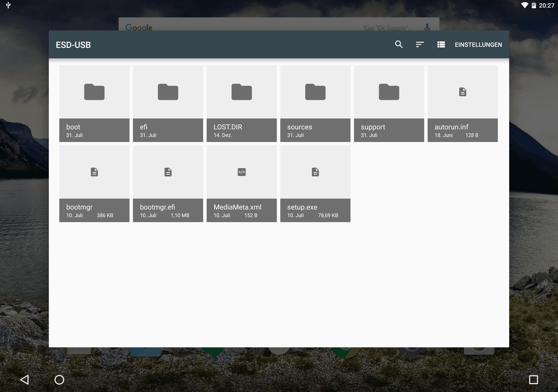558x392 pixels.
Task: Select the bootmgr file icon
Action: tap(94, 172)
